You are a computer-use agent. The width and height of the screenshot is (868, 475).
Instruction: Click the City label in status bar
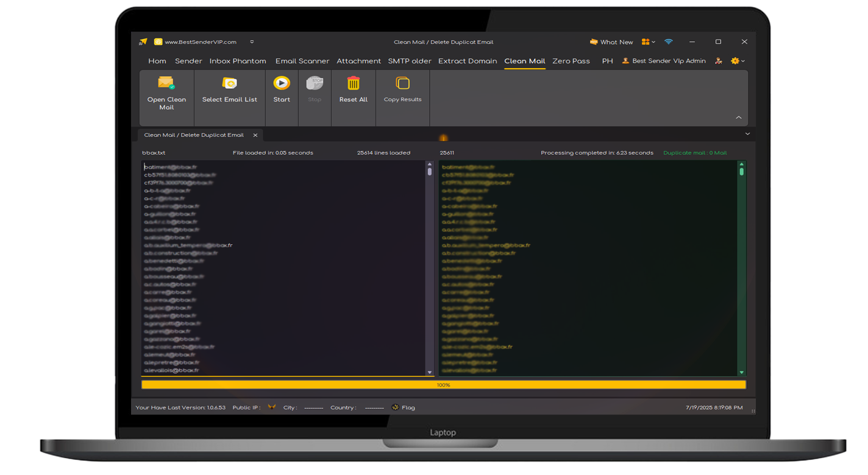[290, 407]
